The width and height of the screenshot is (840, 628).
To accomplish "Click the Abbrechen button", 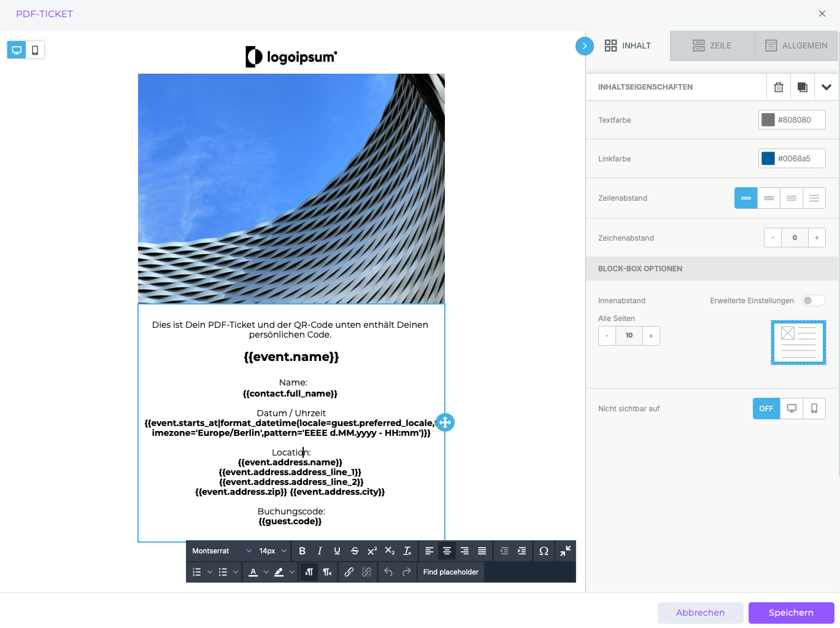I will pos(700,613).
